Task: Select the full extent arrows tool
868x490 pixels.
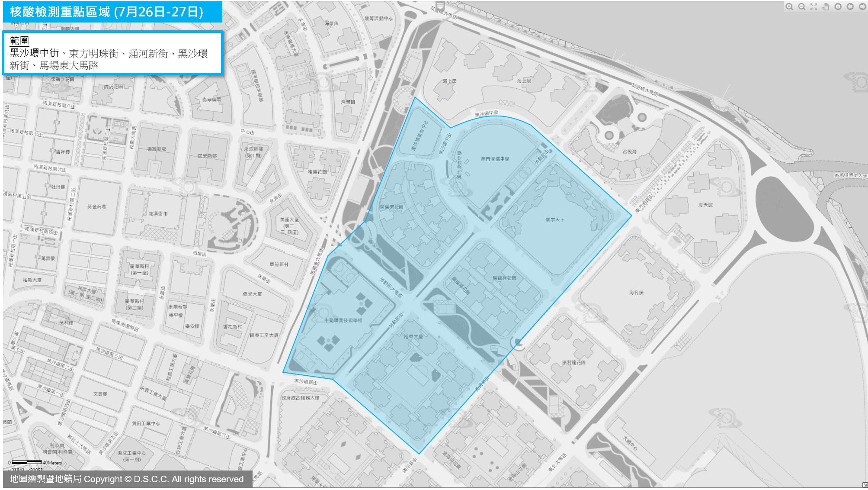Action: [x=814, y=6]
